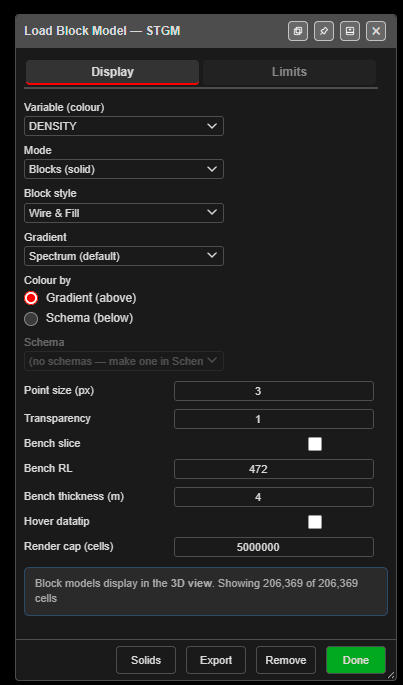403x685 pixels.
Task: Click the Render cap (cells) field
Action: tap(274, 547)
